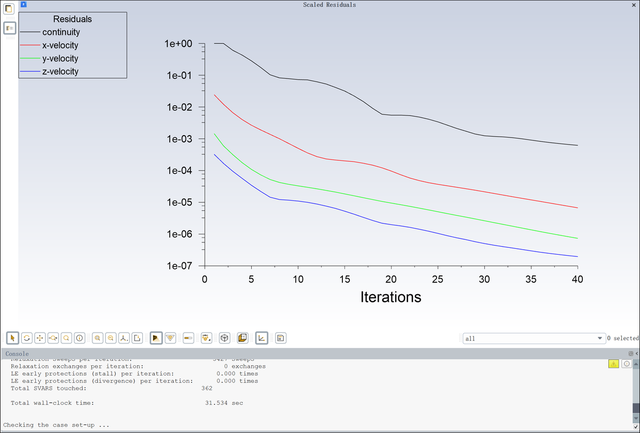
Task: Click the blue window marker icon near title
Action: 24,4
